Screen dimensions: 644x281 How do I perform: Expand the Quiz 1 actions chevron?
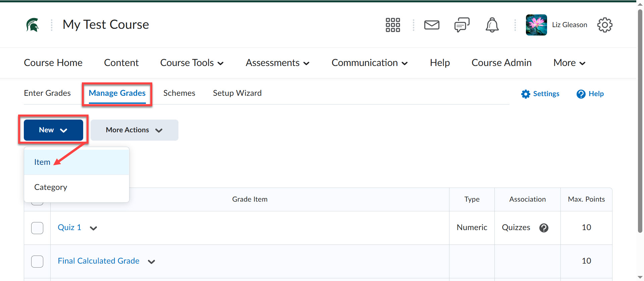(93, 228)
